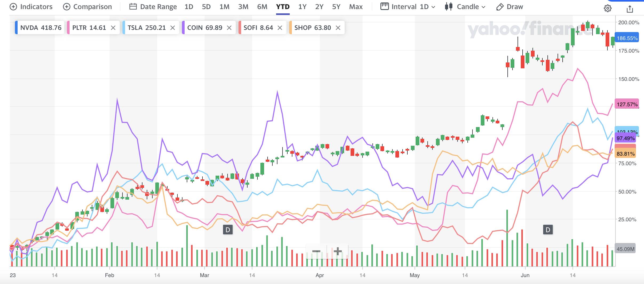Viewport: 644px width, 284px height.
Task: Open the Date Range picker
Action: point(153,7)
